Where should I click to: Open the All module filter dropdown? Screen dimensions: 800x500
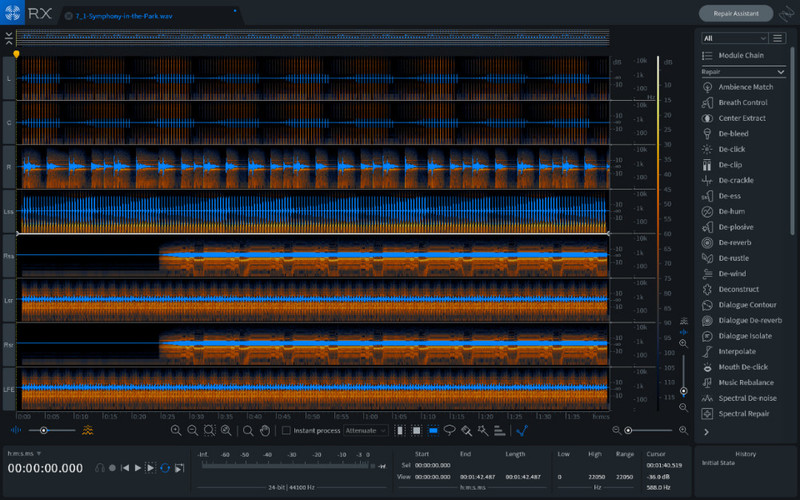coord(733,38)
